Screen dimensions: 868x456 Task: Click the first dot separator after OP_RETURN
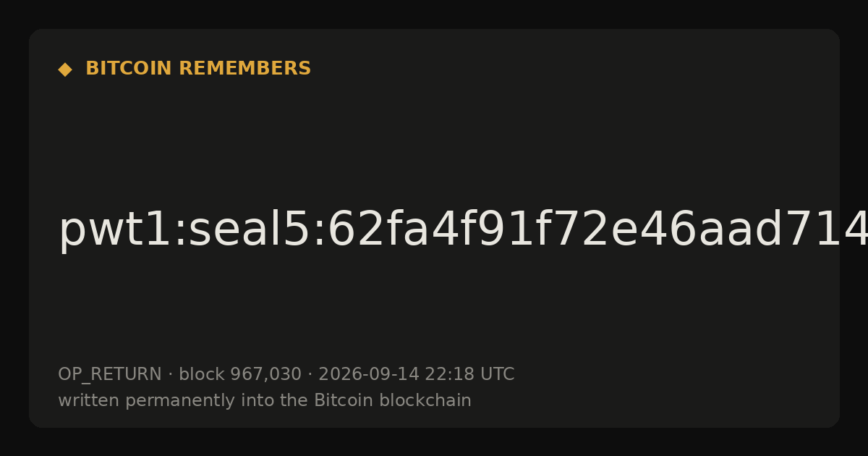click(x=170, y=375)
